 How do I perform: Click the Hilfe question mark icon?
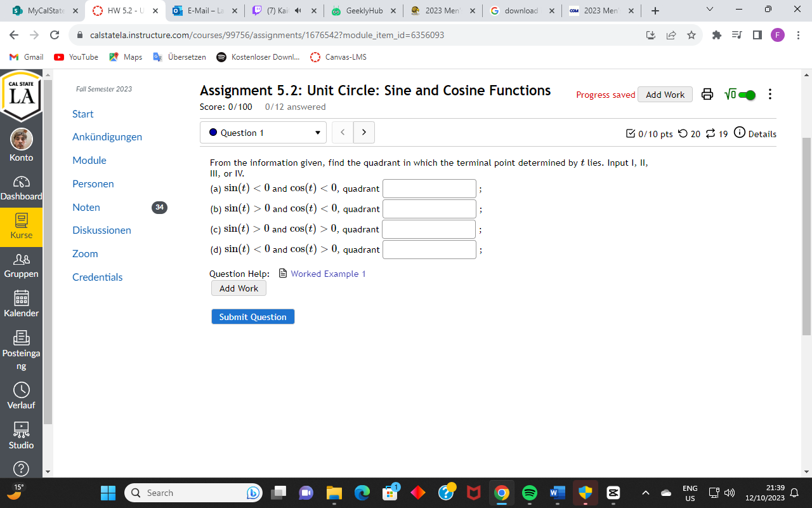(x=21, y=469)
